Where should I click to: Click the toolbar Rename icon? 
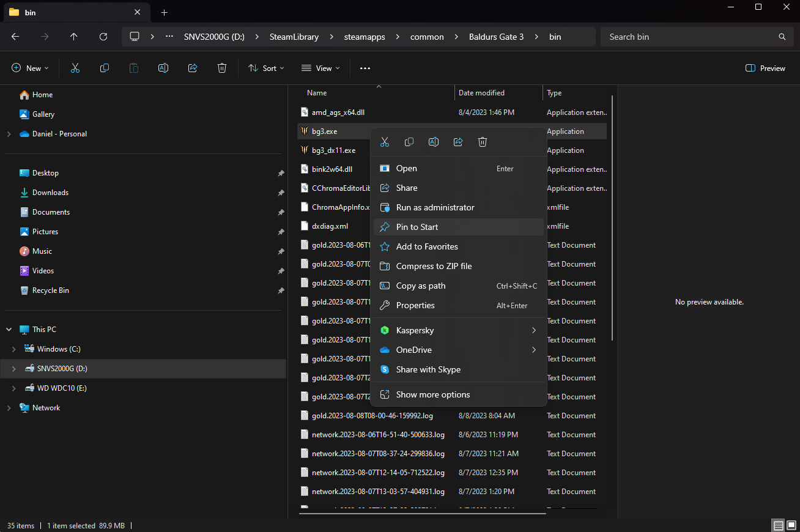coord(163,68)
